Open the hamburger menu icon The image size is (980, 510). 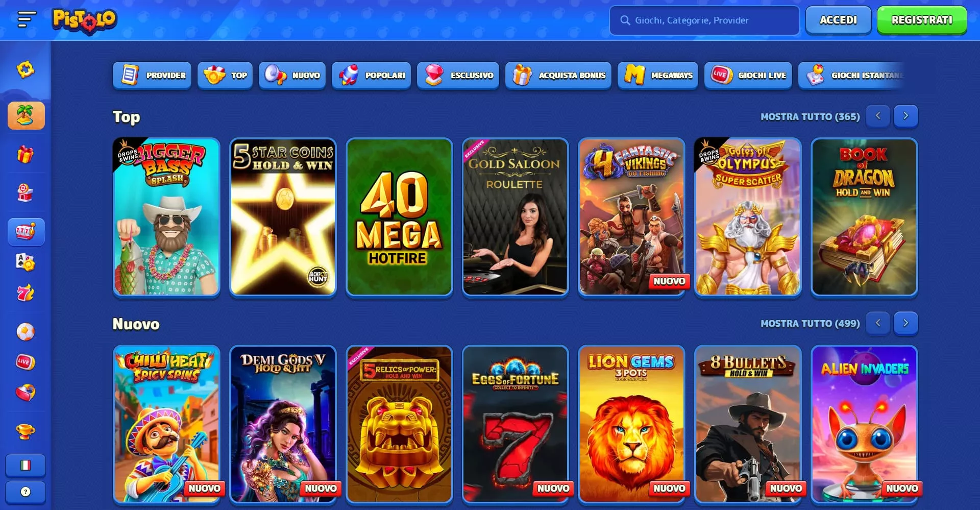click(27, 19)
